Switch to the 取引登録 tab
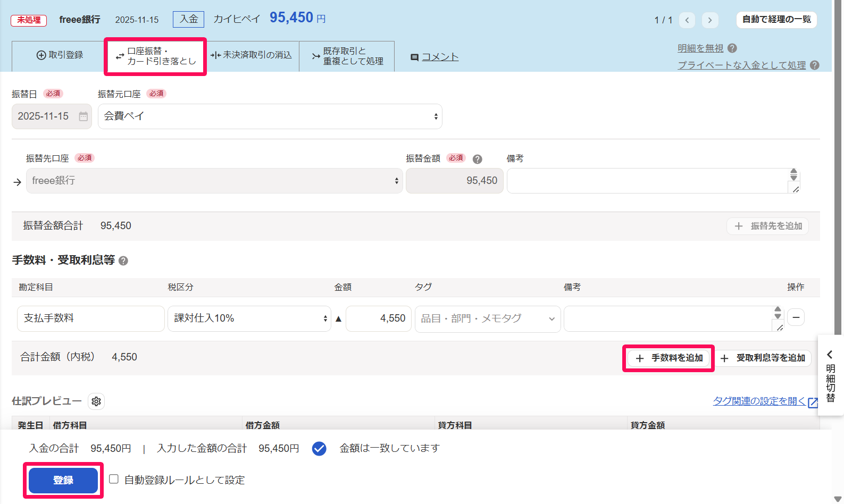 (x=59, y=55)
